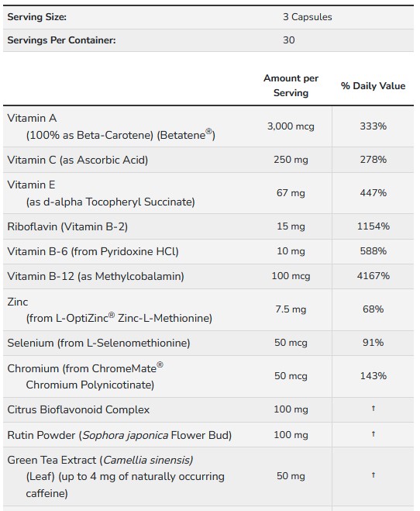Click the 4167% value for B-12
Image resolution: width=420 pixels, height=511 pixels.
[x=373, y=276]
